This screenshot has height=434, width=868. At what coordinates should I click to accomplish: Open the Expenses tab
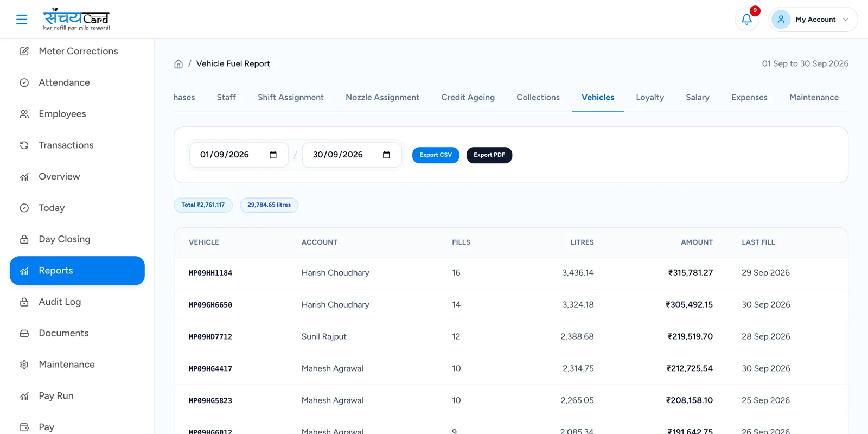(x=749, y=98)
